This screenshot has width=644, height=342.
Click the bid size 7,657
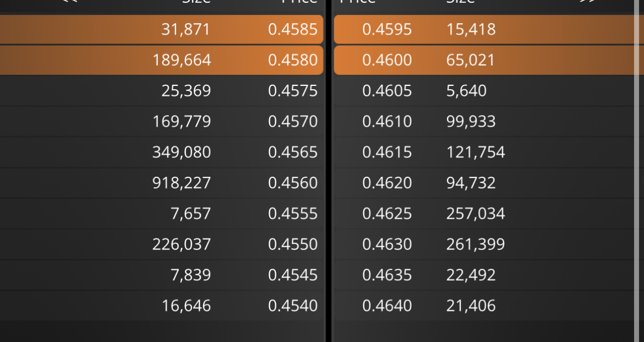click(x=191, y=214)
